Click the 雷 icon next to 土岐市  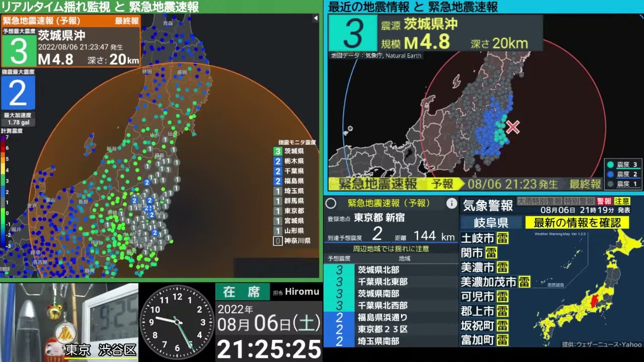click(x=502, y=238)
